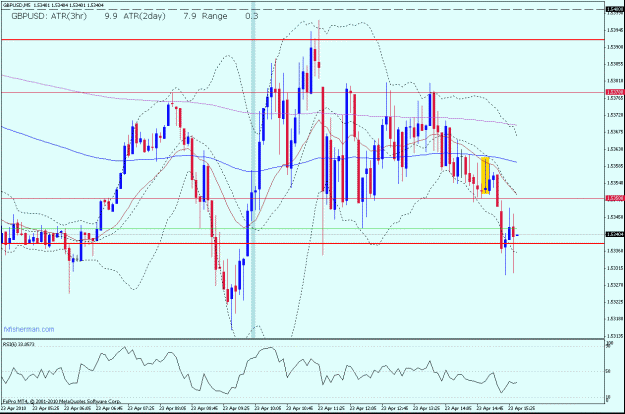Select the ATR(2day) label in the chart header
This screenshot has width=625, height=414.
[x=145, y=16]
